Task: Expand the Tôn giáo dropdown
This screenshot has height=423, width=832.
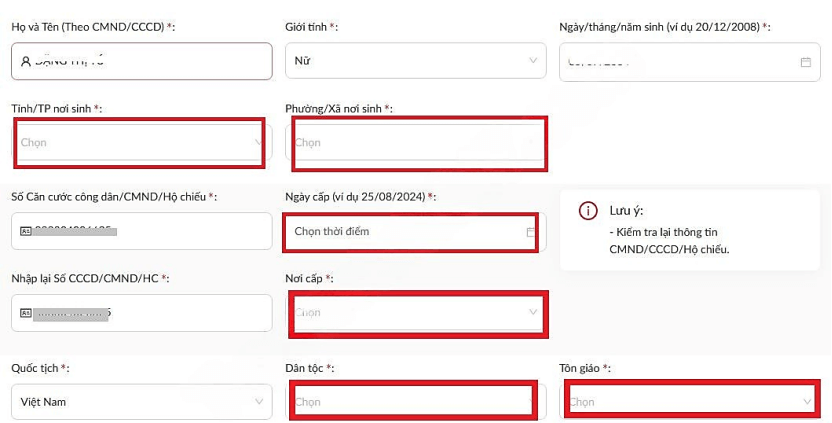Action: point(691,402)
